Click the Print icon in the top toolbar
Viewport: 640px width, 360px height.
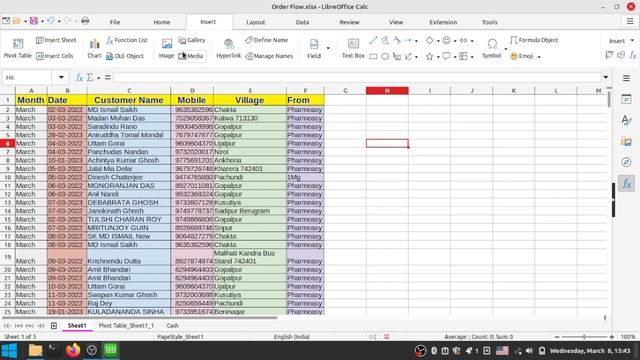(85, 20)
